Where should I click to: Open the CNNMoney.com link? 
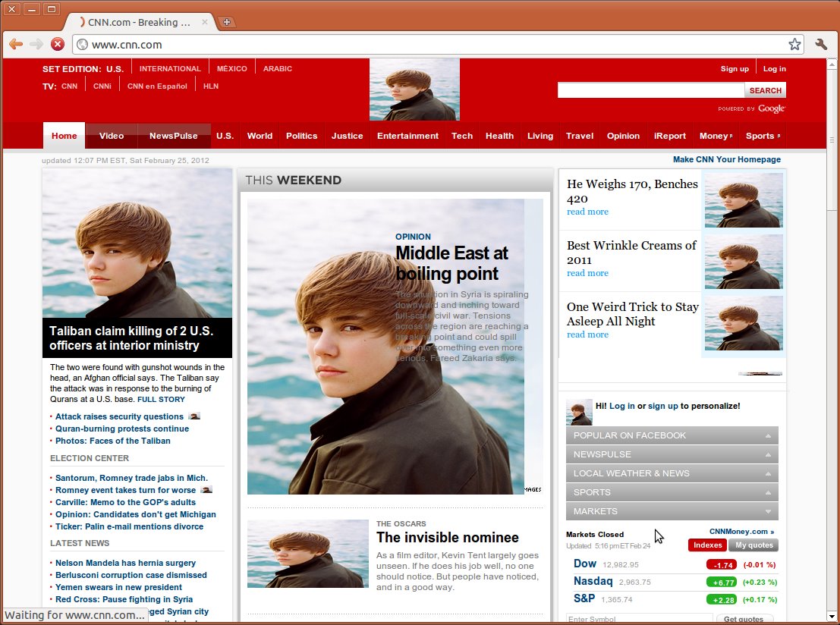[x=741, y=531]
